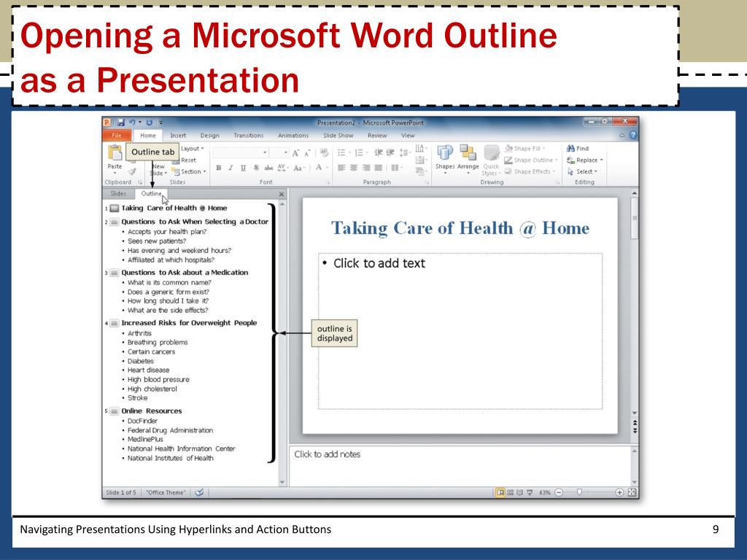The height and width of the screenshot is (560, 747).
Task: Switch to Normal view in status bar
Action: tap(500, 492)
